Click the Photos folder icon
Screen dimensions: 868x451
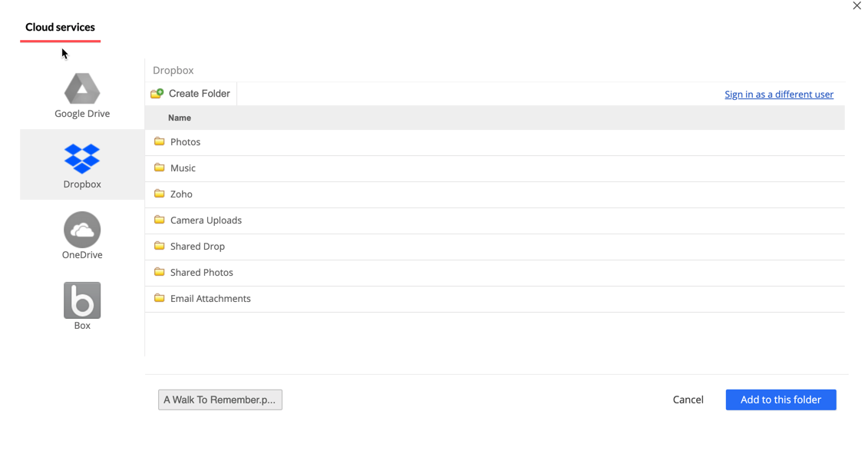(160, 142)
